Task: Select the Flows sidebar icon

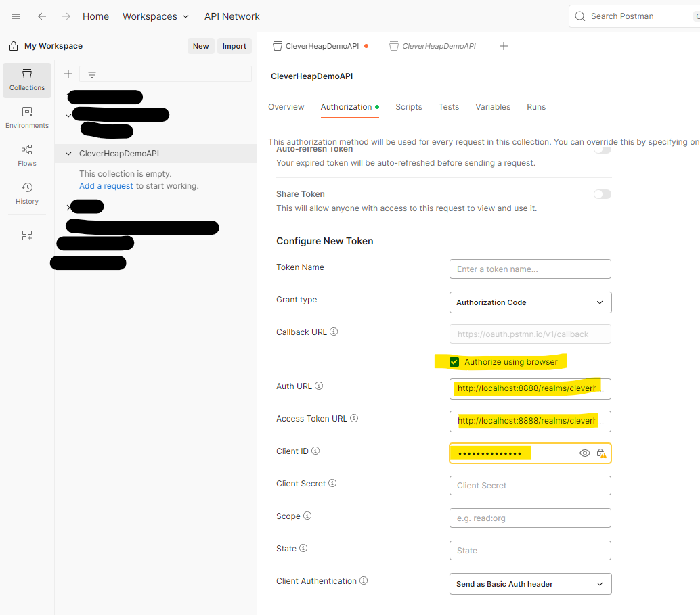Action: tap(26, 154)
